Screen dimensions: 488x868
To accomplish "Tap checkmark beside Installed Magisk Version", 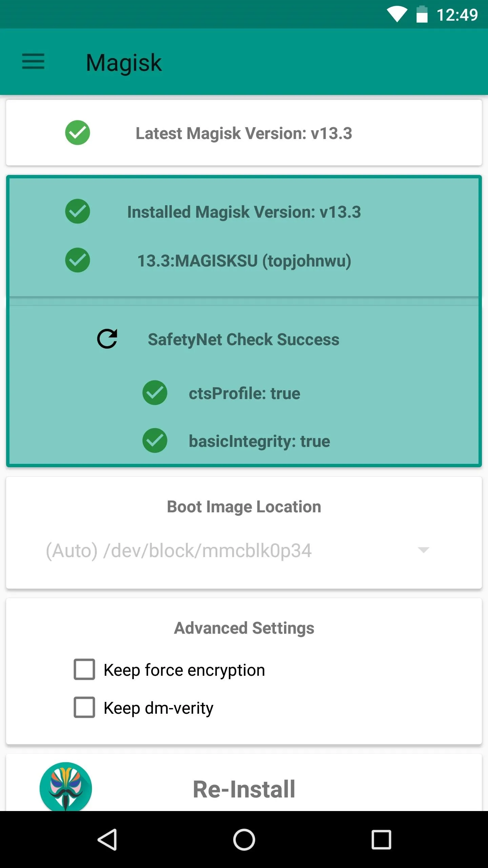I will (x=78, y=211).
